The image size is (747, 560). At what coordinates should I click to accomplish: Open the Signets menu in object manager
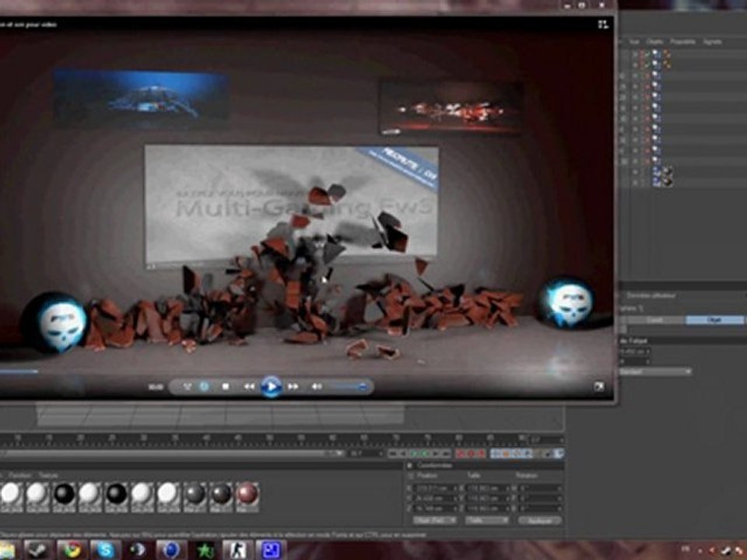coord(712,42)
